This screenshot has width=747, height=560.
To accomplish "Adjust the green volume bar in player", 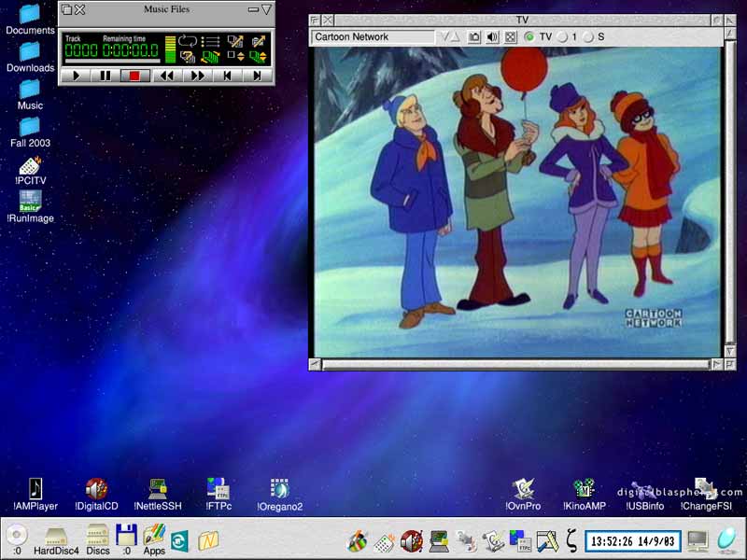I will [170, 49].
